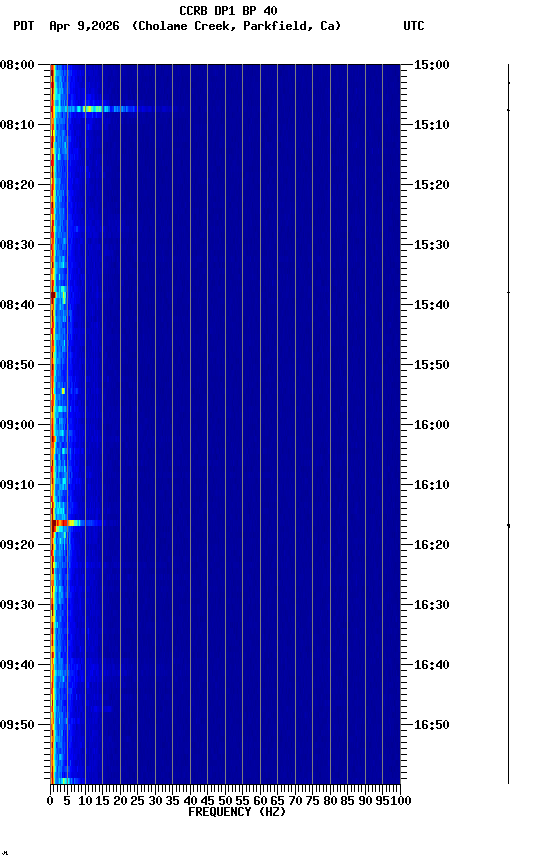Click the 16:20 UTC time label
The image size is (552, 864).
tap(432, 545)
